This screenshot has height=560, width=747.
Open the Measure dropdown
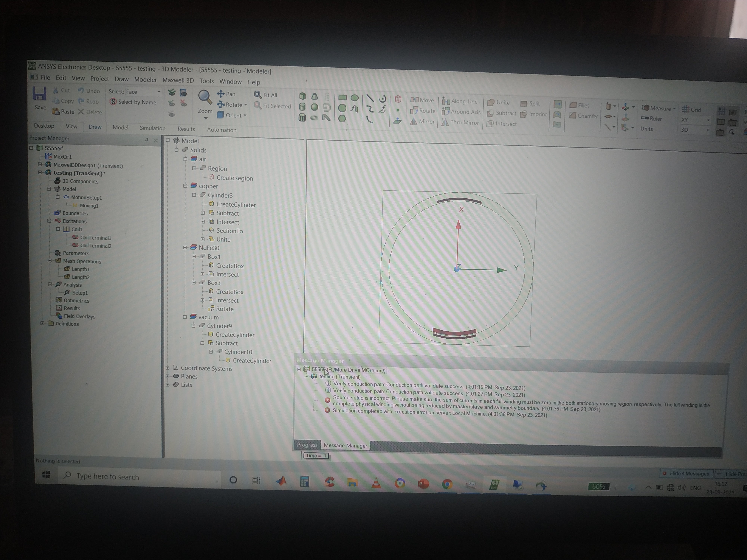pyautogui.click(x=674, y=109)
